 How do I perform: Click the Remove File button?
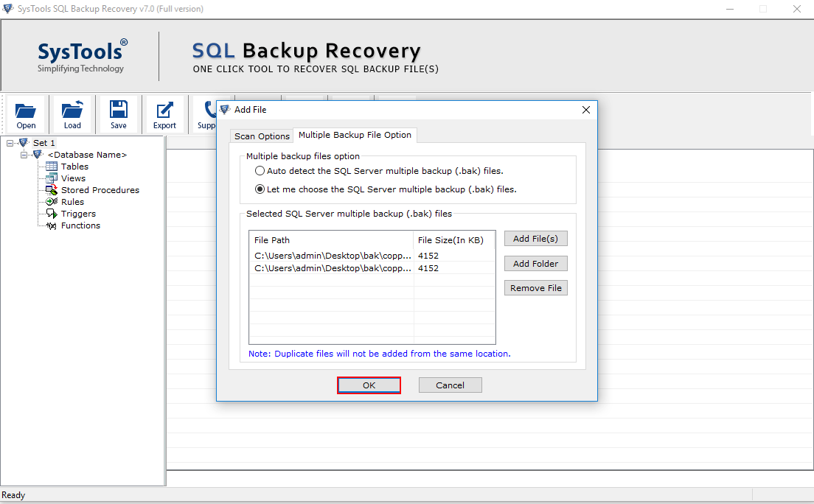(x=536, y=288)
